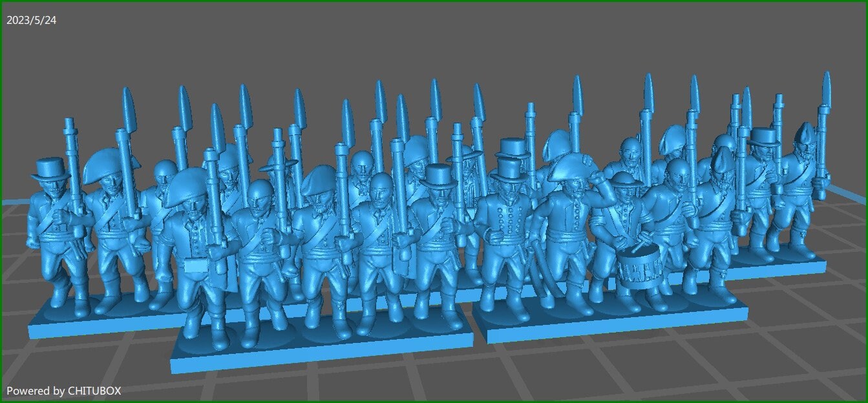
Task: Click the 2023/5/24 date label
Action: [x=30, y=19]
